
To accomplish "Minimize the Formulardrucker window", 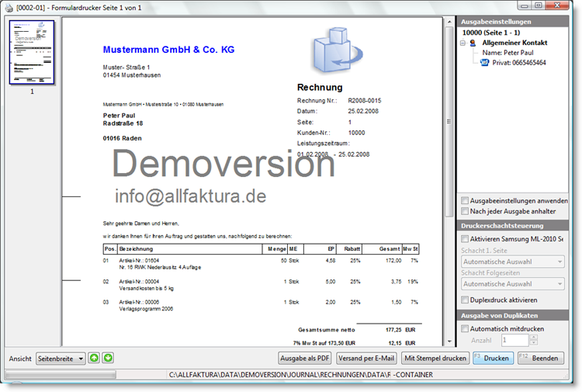I will click(x=523, y=5).
